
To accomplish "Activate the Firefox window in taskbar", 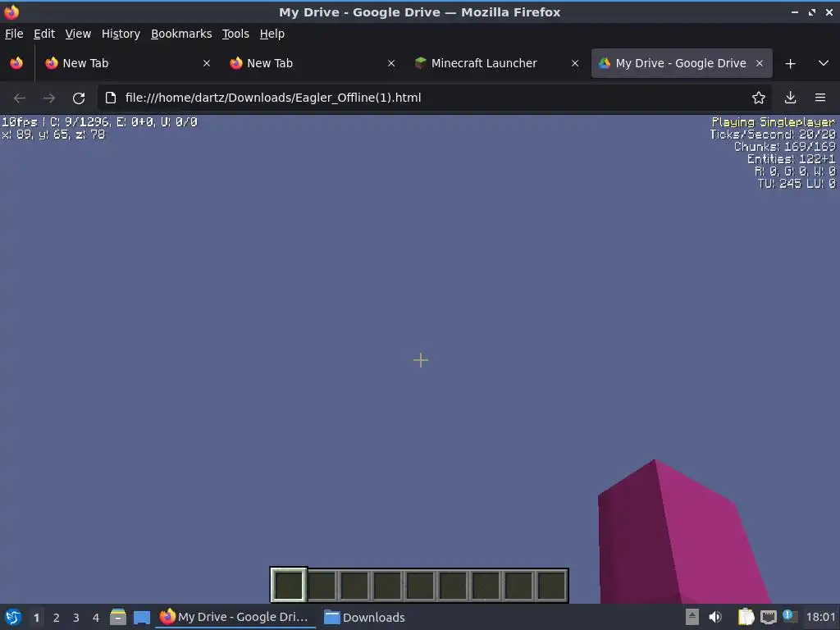I will [235, 617].
